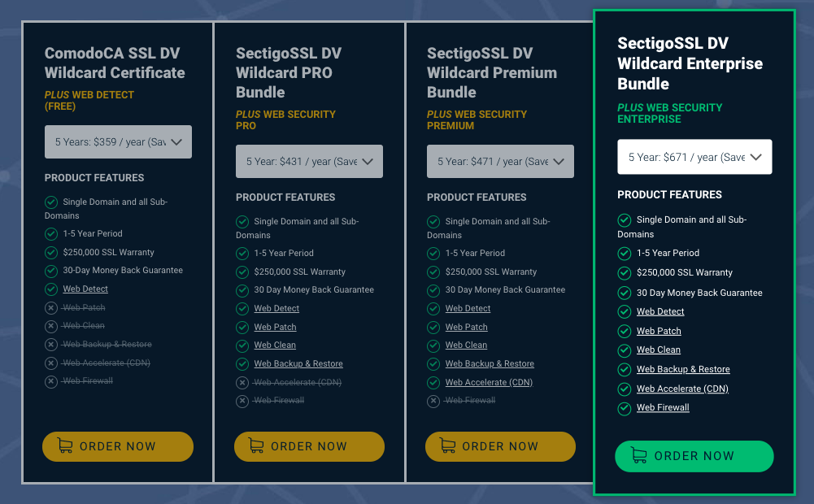Open the ComodoCA 5-year pricing dropdown
Image resolution: width=814 pixels, height=504 pixels.
[x=118, y=141]
